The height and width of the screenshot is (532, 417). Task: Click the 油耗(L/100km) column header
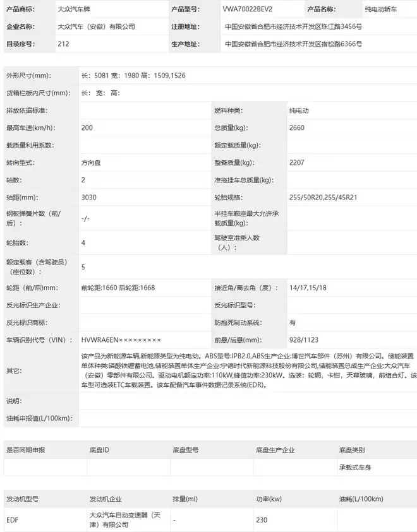(361, 499)
